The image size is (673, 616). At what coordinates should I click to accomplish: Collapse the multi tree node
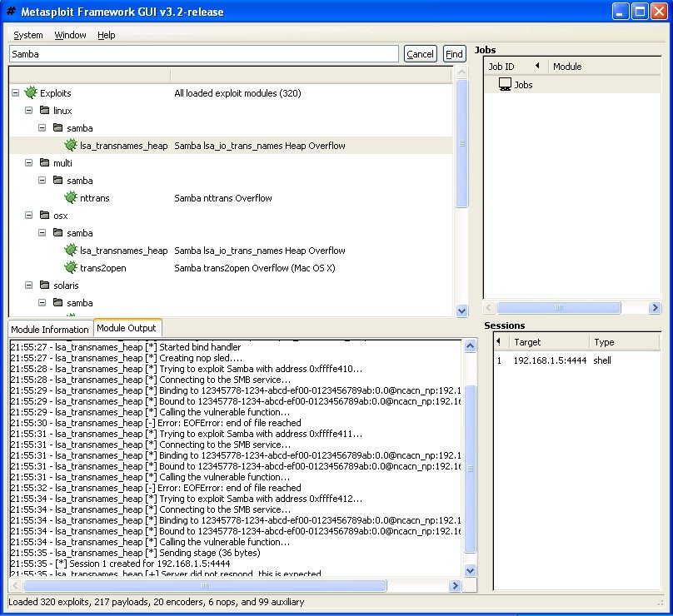29,162
